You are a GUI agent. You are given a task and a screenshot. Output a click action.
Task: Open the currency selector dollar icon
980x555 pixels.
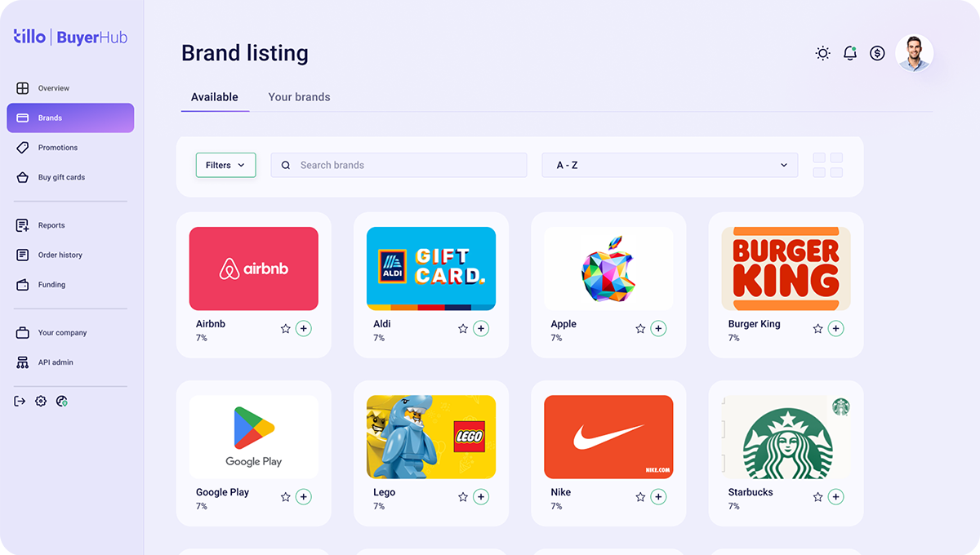pos(877,52)
